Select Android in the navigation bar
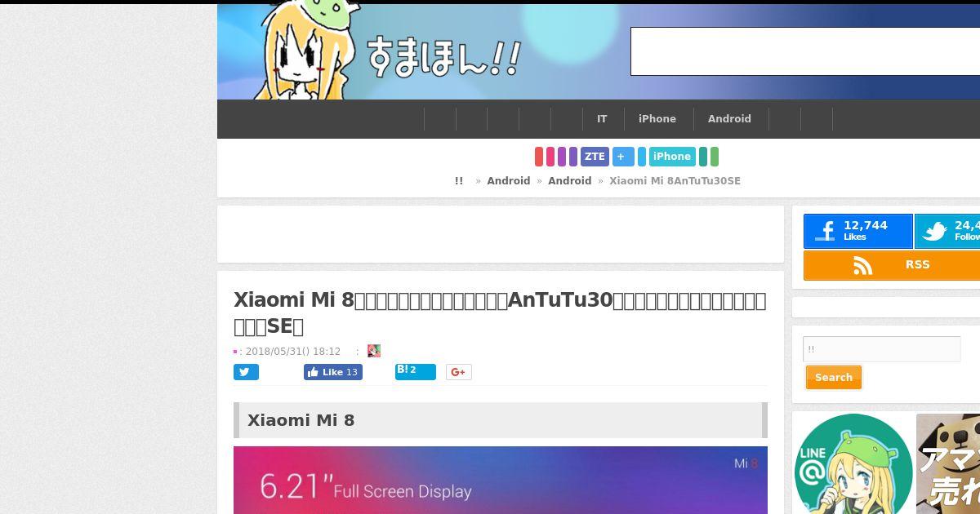980x514 pixels. click(729, 119)
